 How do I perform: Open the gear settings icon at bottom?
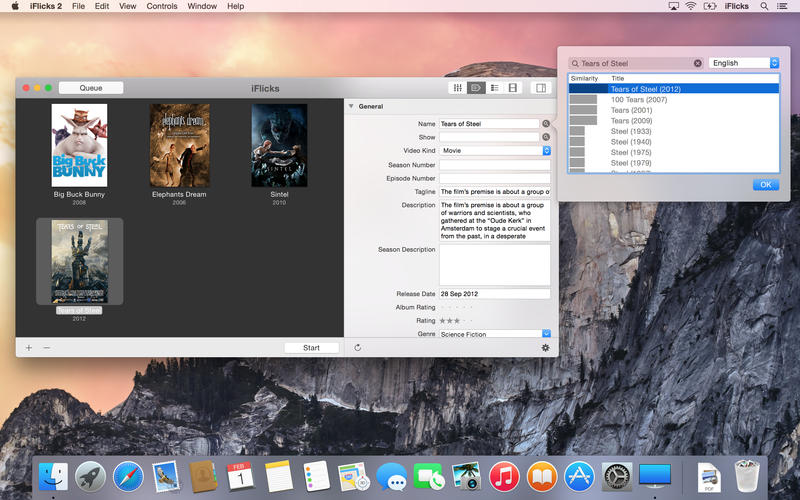(x=545, y=348)
